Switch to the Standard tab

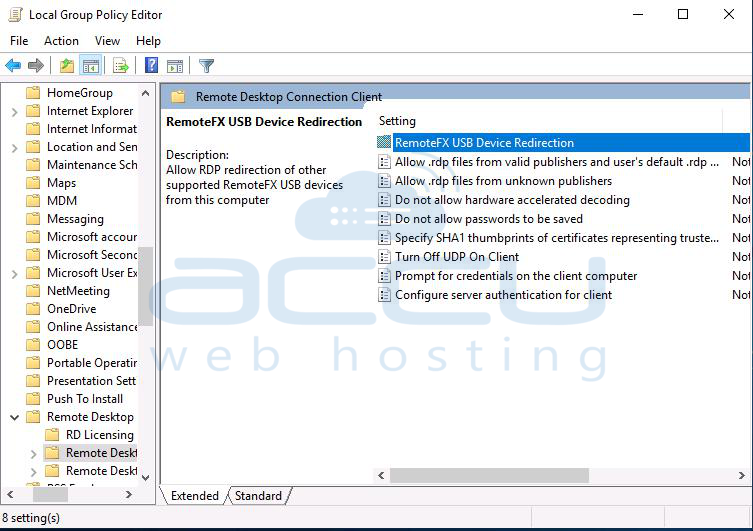point(258,495)
